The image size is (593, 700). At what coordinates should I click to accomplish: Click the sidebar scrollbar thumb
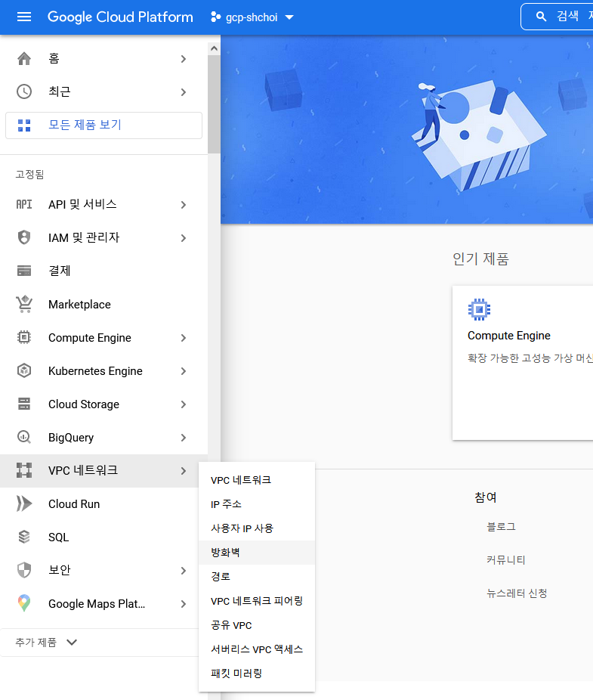215,104
